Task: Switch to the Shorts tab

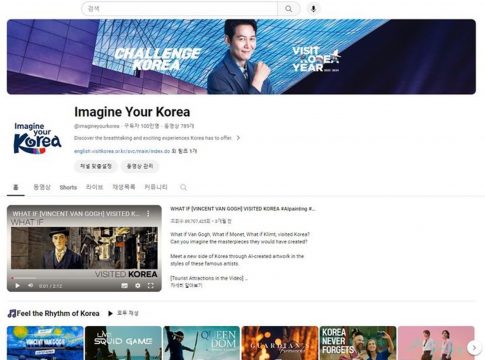Action: (x=68, y=187)
